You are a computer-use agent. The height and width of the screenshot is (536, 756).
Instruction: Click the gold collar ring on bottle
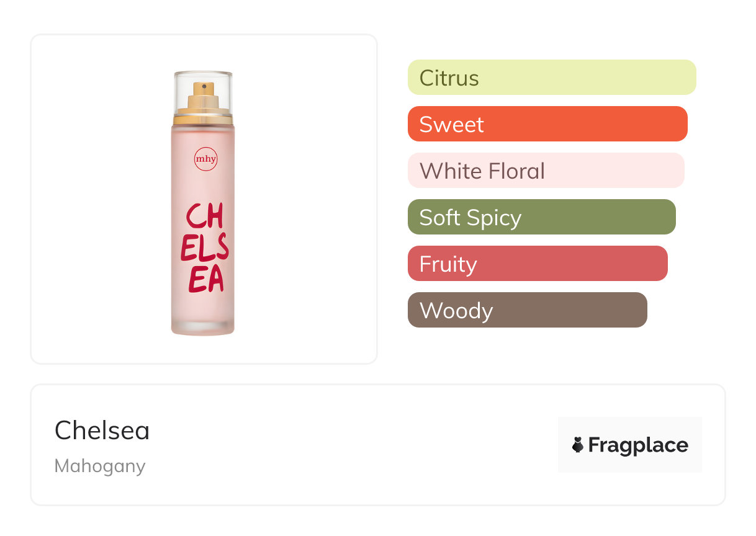pyautogui.click(x=203, y=118)
